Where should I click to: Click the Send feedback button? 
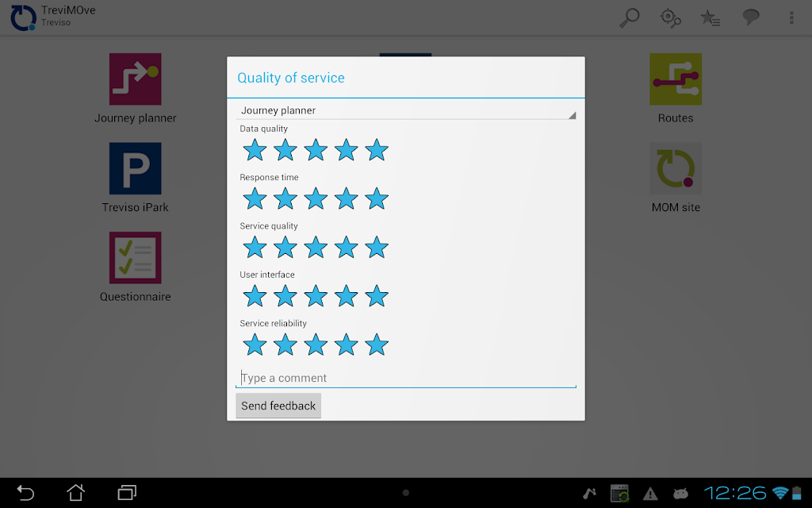[278, 406]
